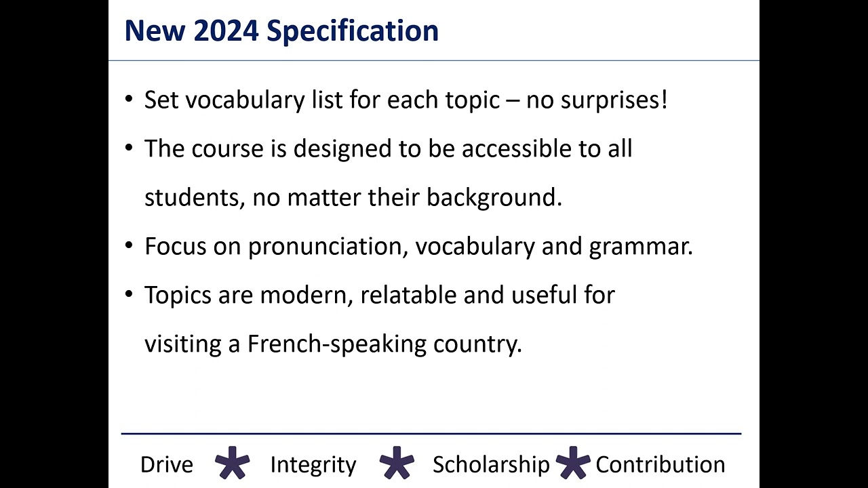Screen dimensions: 868x488
Task: Select the bullet dot before 'Topics are modern'
Action: [x=130, y=295]
